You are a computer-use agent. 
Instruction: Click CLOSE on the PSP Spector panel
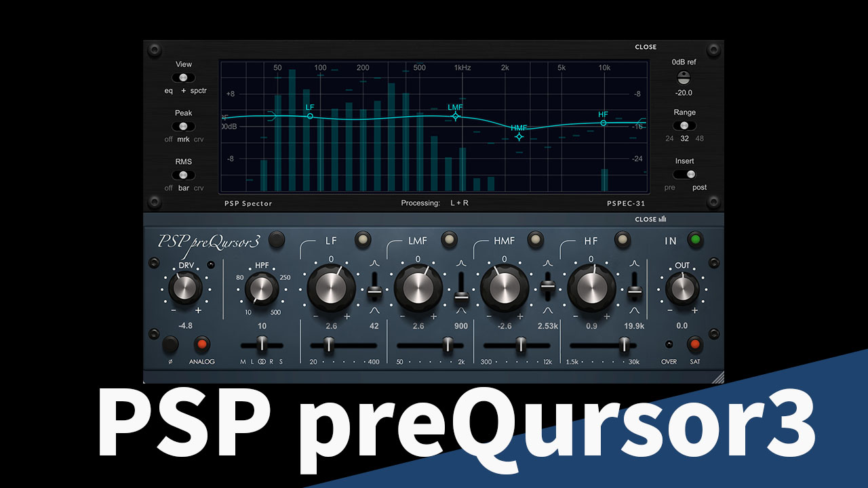tap(646, 47)
